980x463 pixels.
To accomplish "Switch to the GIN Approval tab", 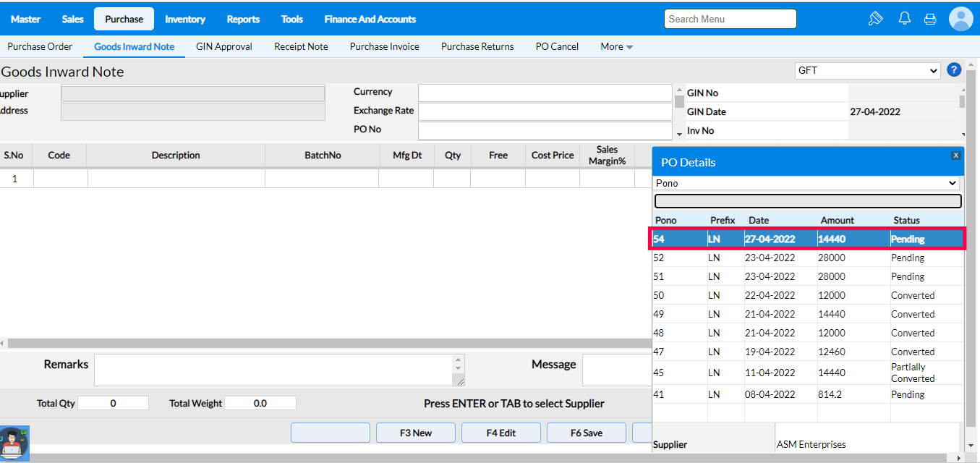I will pos(223,47).
